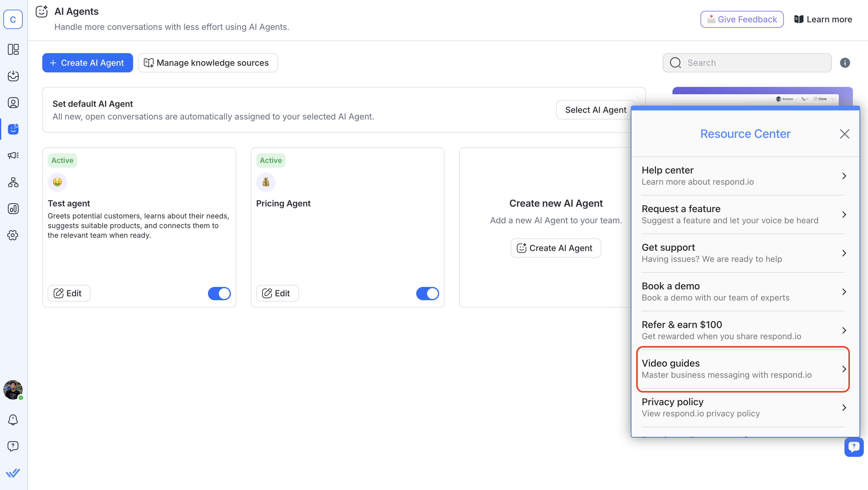Open the Inbox icon in sidebar
Viewport: 868px width, 490px height.
point(13,76)
